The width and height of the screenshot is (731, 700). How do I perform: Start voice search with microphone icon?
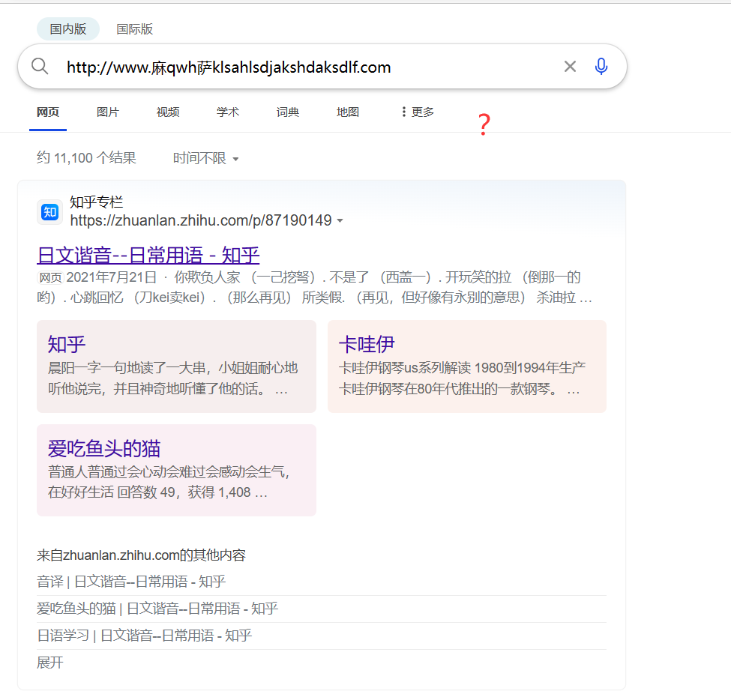[x=601, y=67]
